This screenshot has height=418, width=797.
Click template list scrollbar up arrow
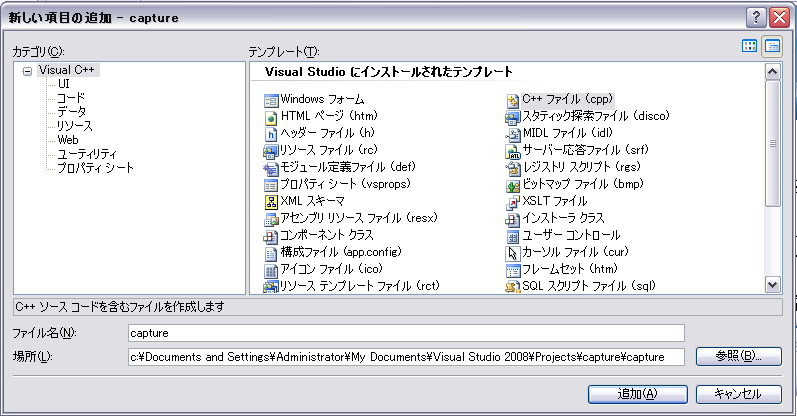(x=772, y=72)
